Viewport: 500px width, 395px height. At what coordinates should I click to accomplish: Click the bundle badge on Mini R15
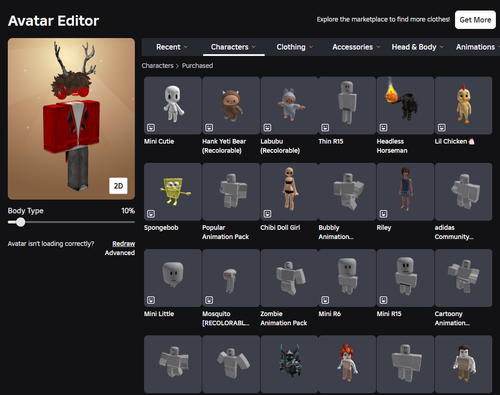click(384, 300)
